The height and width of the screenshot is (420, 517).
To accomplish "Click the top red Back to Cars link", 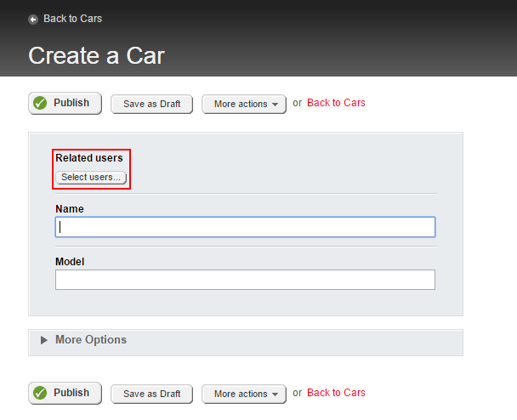I will click(336, 103).
